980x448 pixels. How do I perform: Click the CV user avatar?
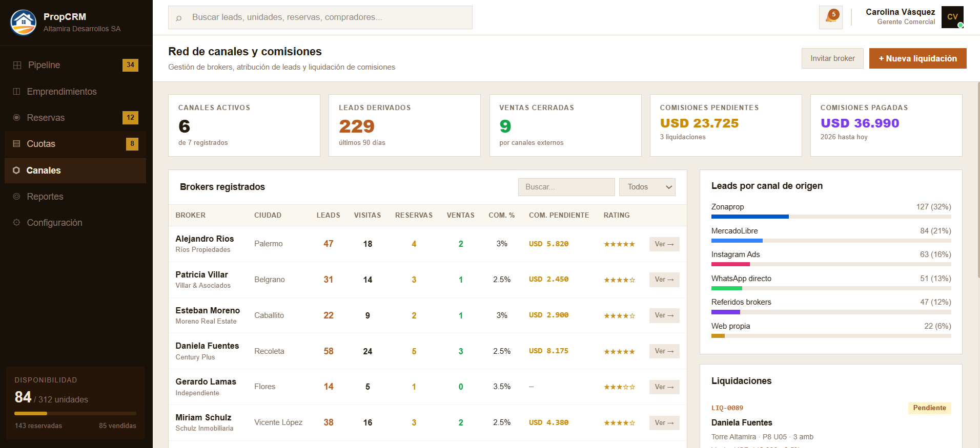[x=952, y=17]
